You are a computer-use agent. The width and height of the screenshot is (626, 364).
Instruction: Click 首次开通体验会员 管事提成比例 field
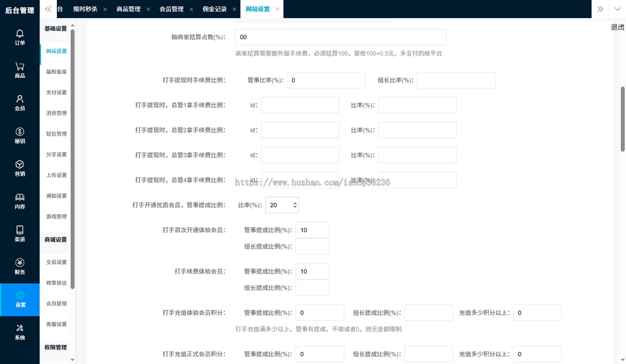312,230
